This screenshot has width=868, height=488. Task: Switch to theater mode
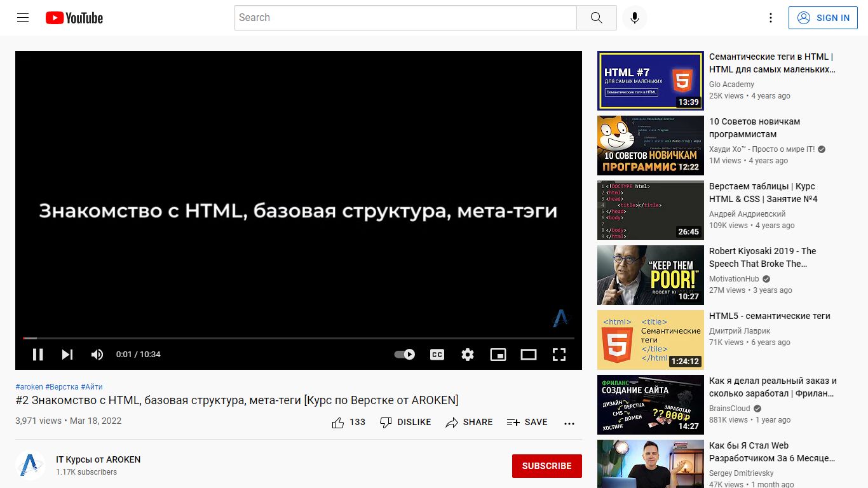[529, 355]
